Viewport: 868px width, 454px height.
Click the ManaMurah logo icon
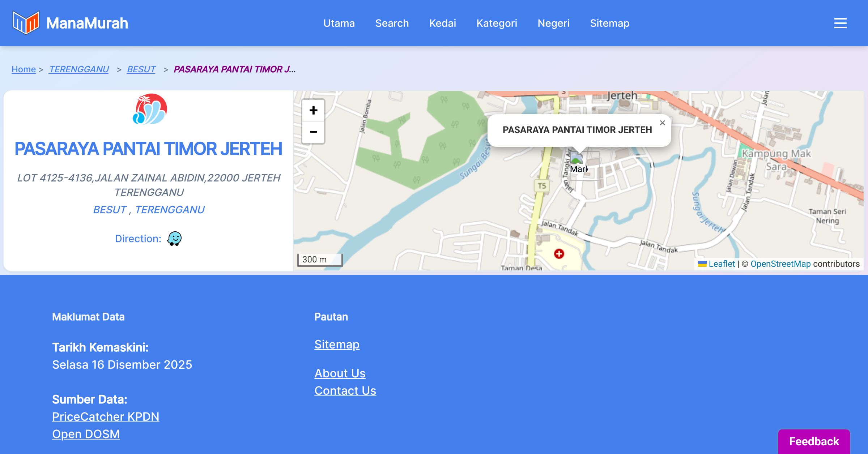26,23
